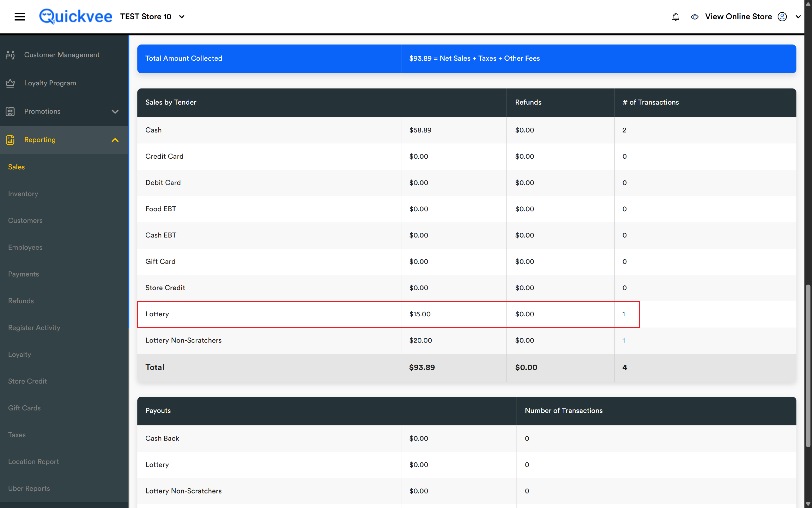
Task: Expand the Promotions submenu chevron
Action: click(x=115, y=112)
